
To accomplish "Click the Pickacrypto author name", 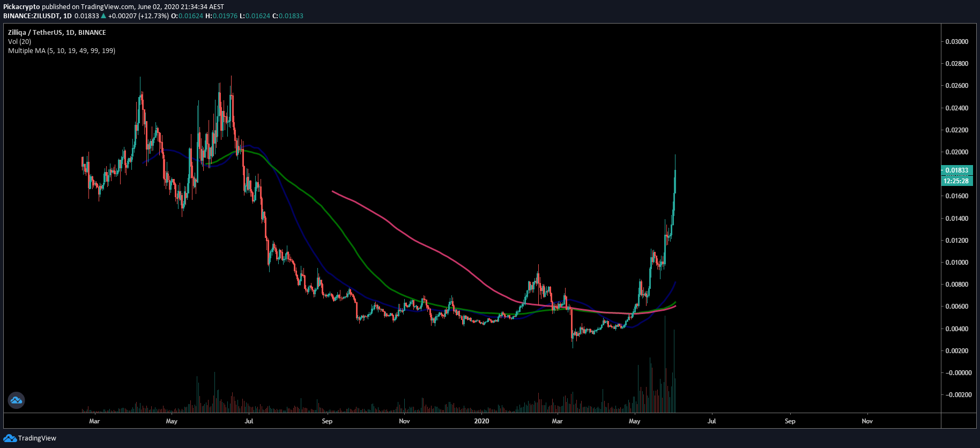I will click(x=21, y=7).
